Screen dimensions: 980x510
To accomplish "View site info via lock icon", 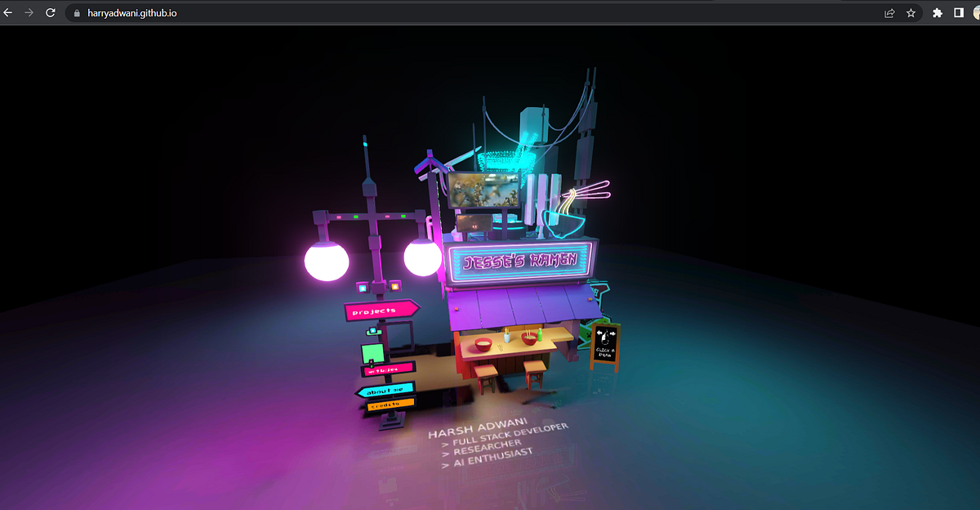I will point(77,13).
